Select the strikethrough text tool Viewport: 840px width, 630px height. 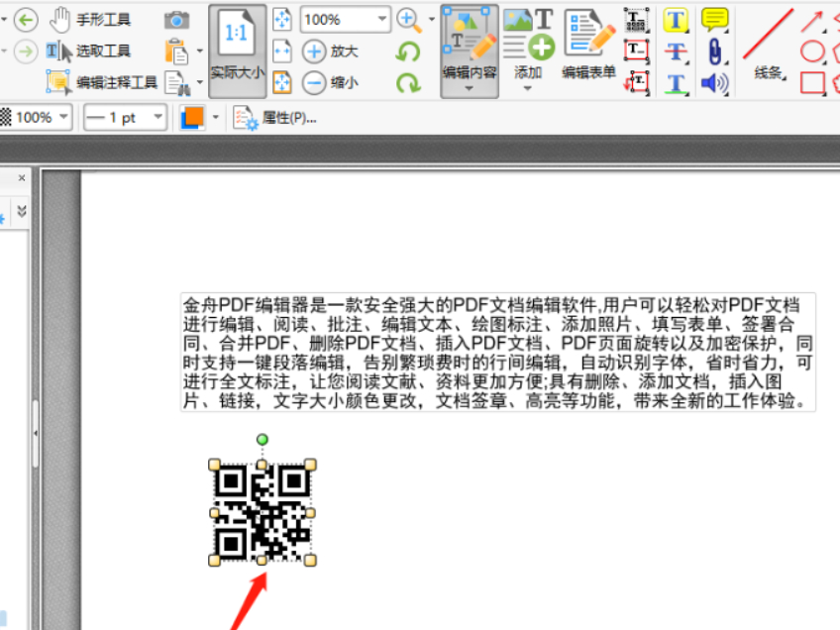(676, 52)
